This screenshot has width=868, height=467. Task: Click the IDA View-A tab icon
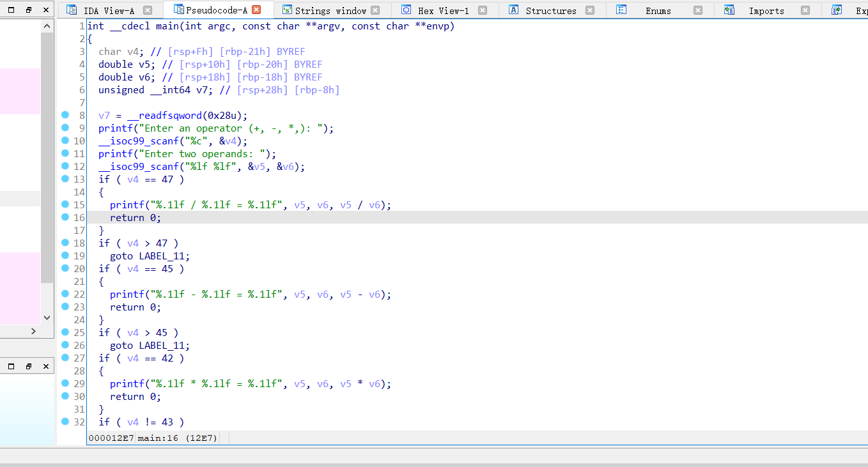(x=72, y=10)
